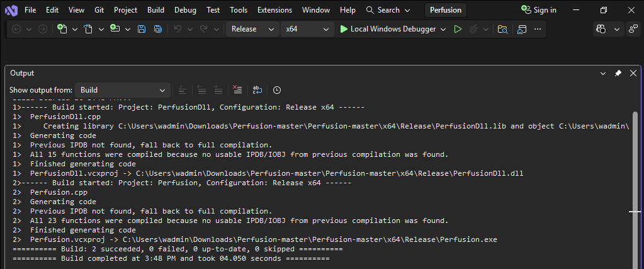Open the toolbar overflow ellipsis options
Image resolution: width=644 pixels, height=269 pixels.
point(538,29)
